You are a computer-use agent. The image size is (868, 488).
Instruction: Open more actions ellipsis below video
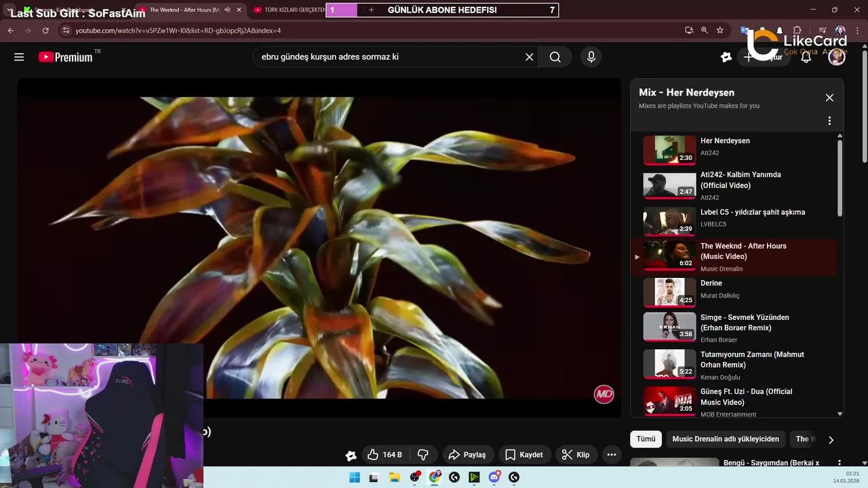point(612,455)
